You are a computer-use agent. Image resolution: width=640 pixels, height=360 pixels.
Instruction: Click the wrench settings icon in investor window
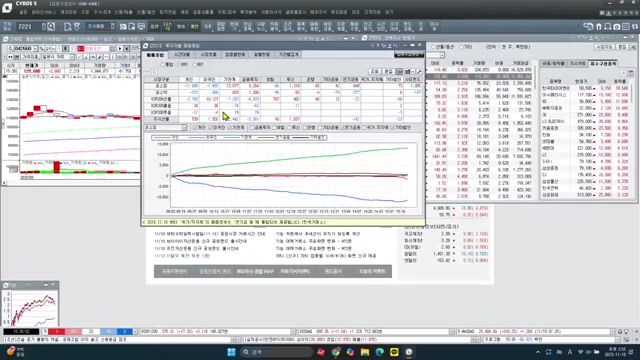pos(419,71)
